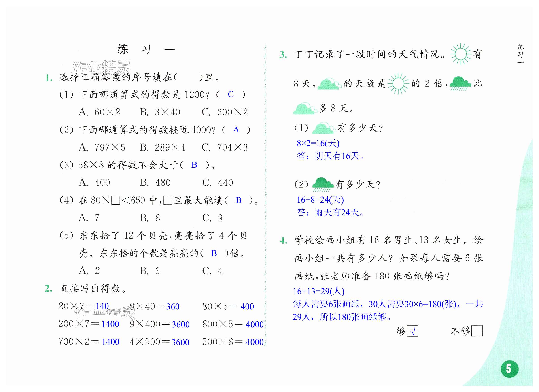Click the green page number 5 badge
539x392 pixels.
pos(510,369)
